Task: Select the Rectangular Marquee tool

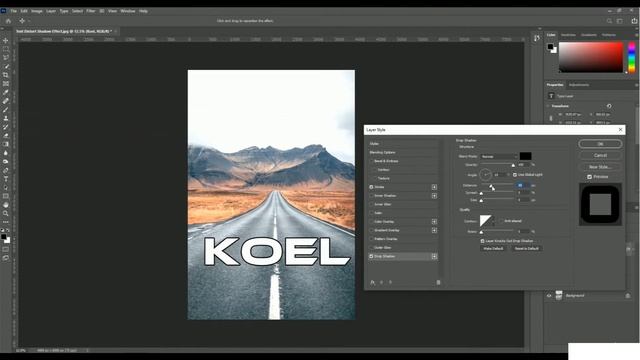Action: click(x=6, y=49)
